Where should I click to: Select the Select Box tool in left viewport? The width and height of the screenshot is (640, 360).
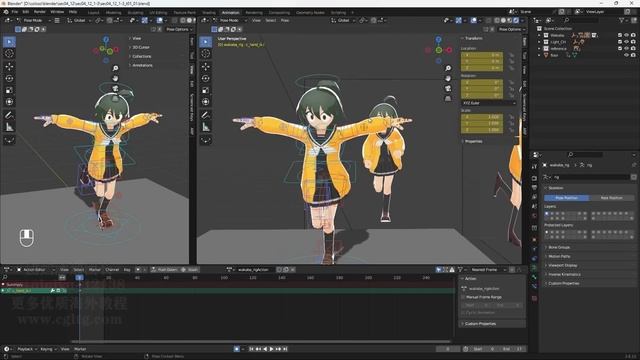pos(9,42)
